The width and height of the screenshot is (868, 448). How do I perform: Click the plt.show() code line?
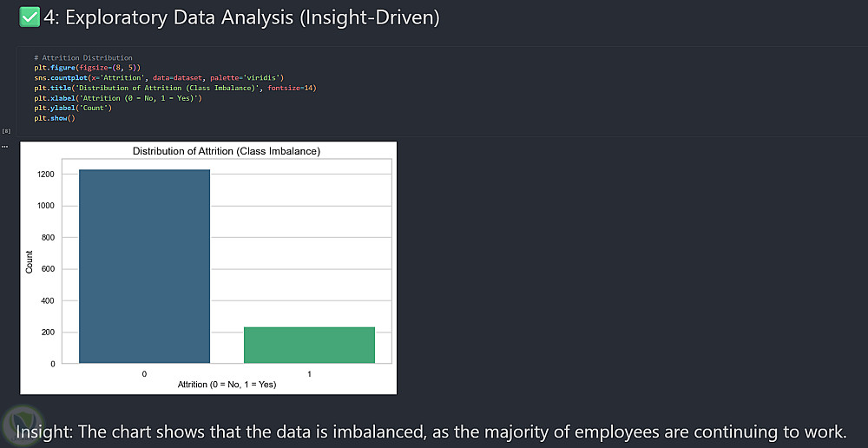click(x=55, y=118)
